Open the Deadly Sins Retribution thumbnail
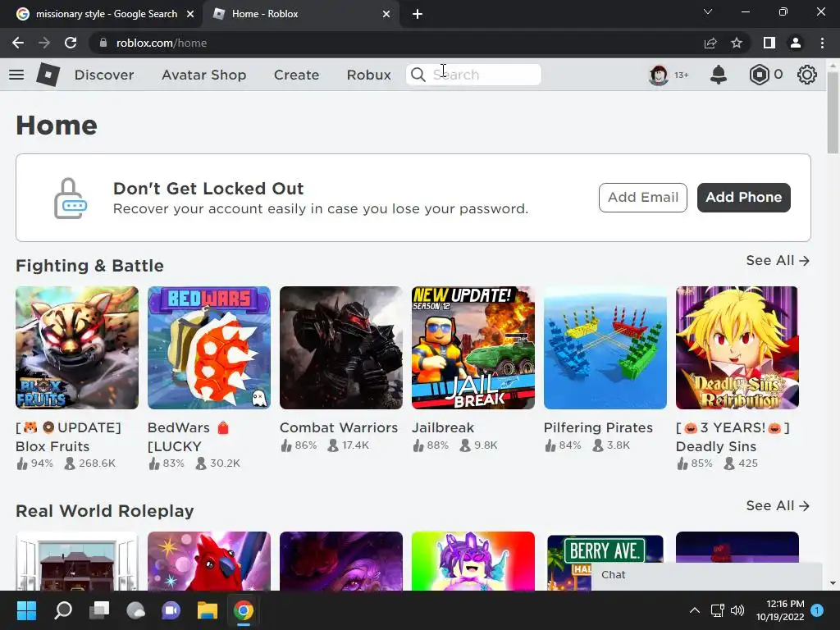Image resolution: width=840 pixels, height=630 pixels. pos(737,348)
